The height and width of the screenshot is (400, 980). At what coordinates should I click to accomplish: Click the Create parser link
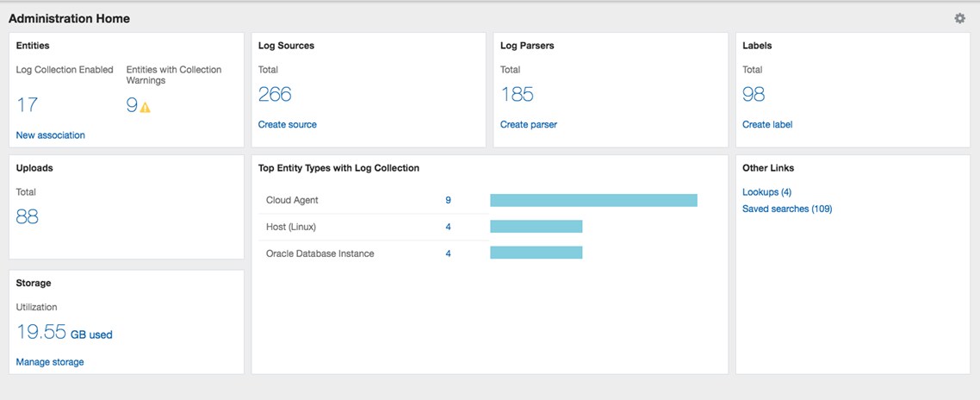(x=528, y=124)
